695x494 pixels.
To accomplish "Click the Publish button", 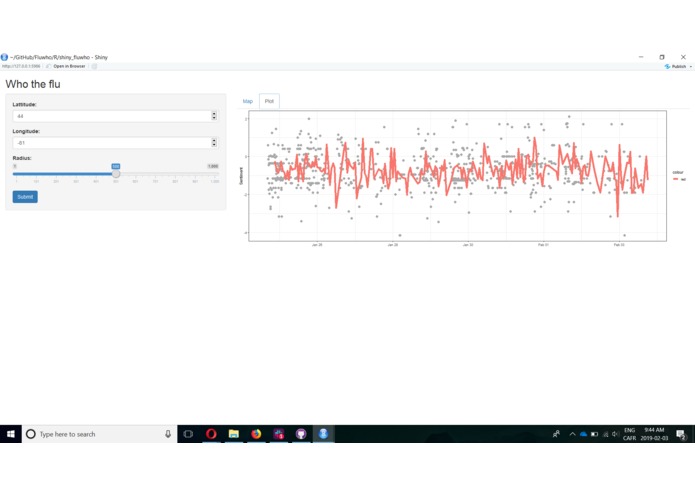I will click(675, 66).
